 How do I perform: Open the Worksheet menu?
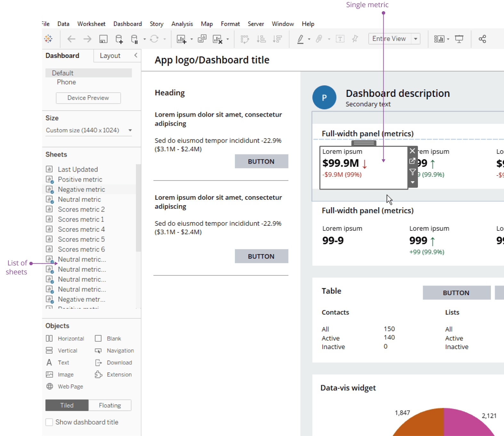(x=91, y=24)
